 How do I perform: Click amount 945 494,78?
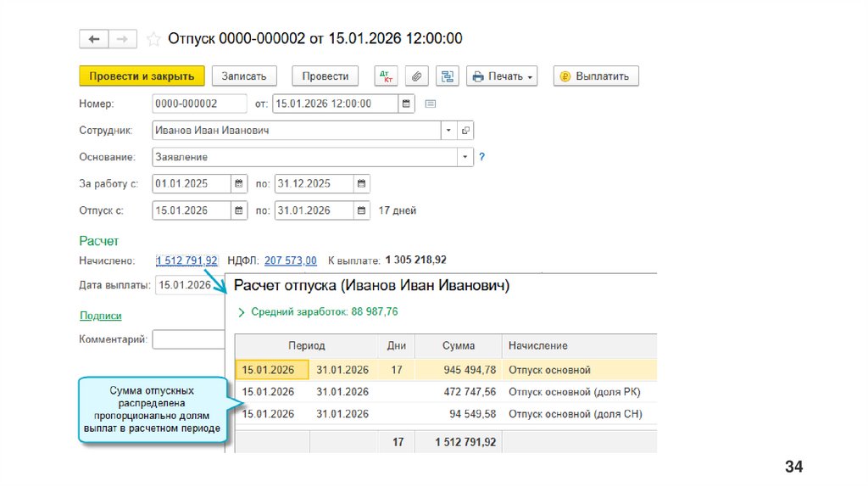470,370
